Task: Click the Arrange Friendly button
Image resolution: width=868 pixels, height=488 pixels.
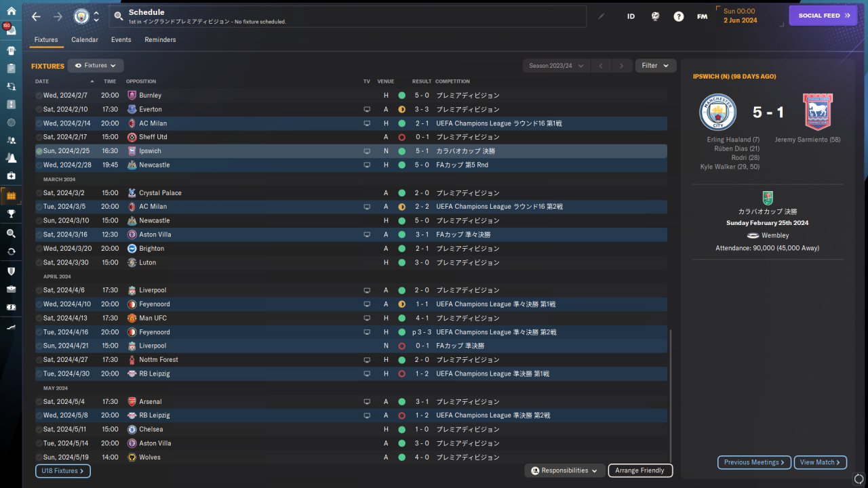Action: coord(641,470)
